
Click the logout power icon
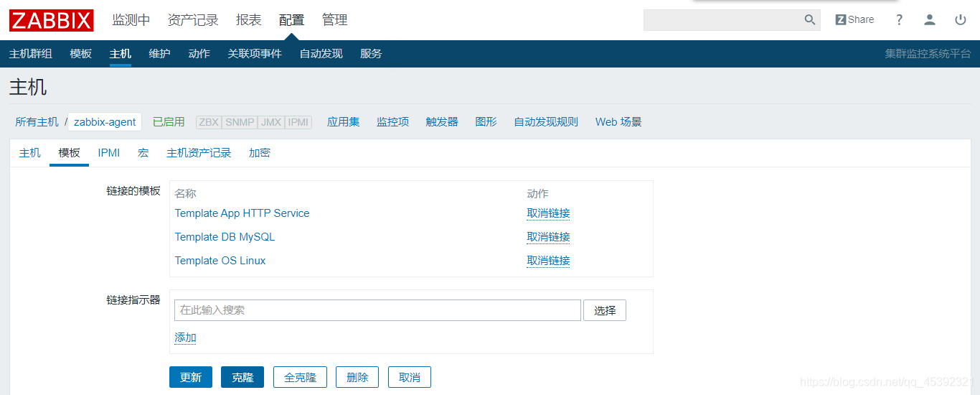coord(961,20)
